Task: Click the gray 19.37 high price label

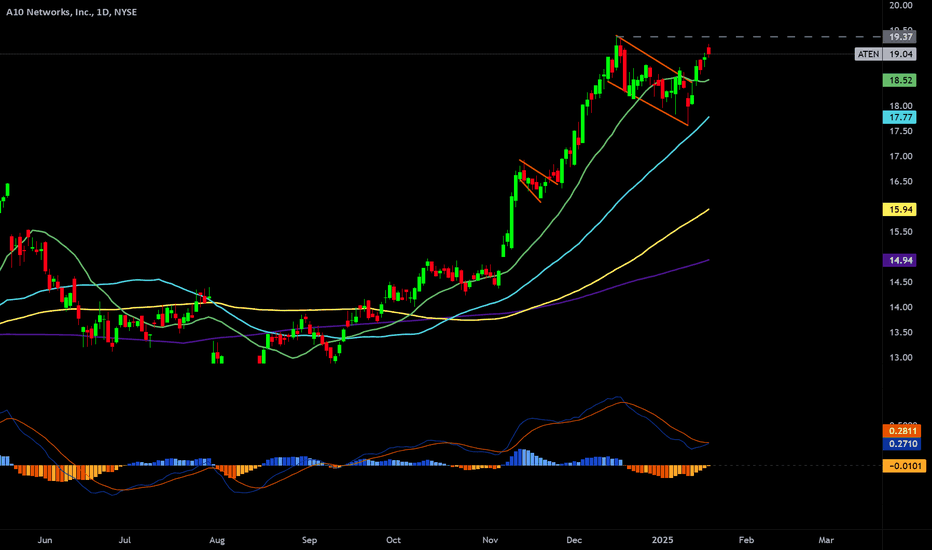Action: pos(900,37)
